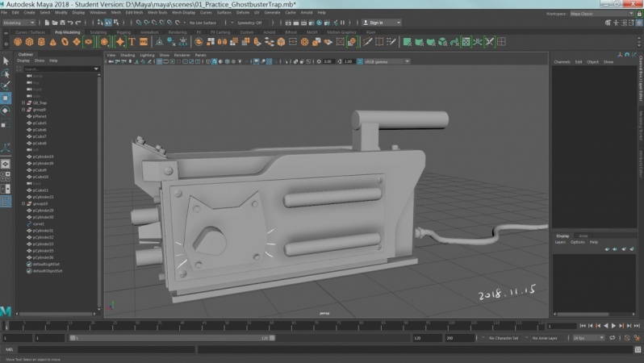
Task: Click the range slider bar handle at 120
Action: pyautogui.click(x=272, y=338)
